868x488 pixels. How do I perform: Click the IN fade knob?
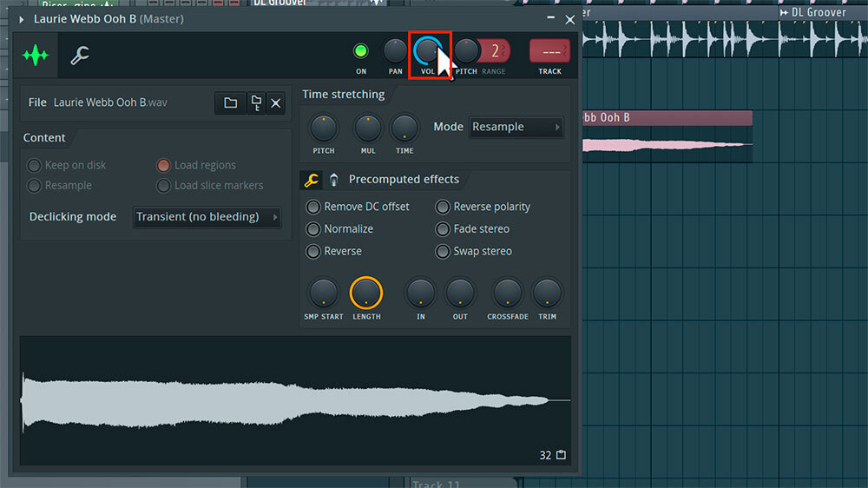[x=421, y=293]
